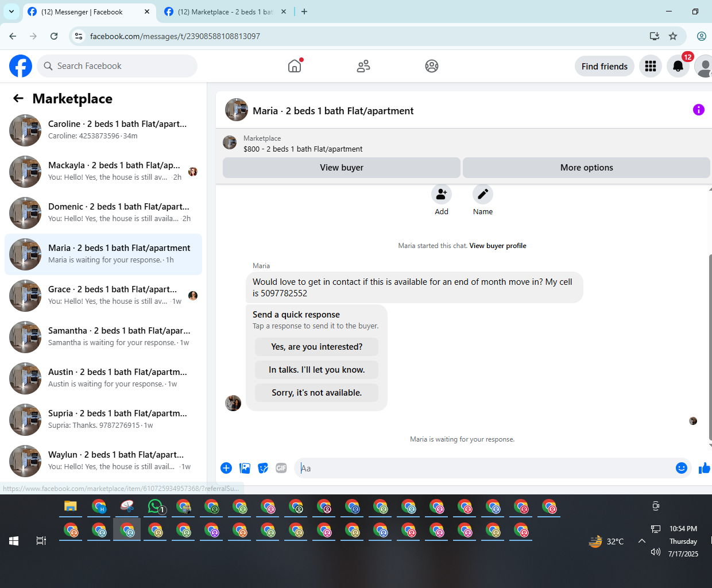This screenshot has width=712, height=588.
Task: Open Mackayla conversation
Action: (103, 172)
